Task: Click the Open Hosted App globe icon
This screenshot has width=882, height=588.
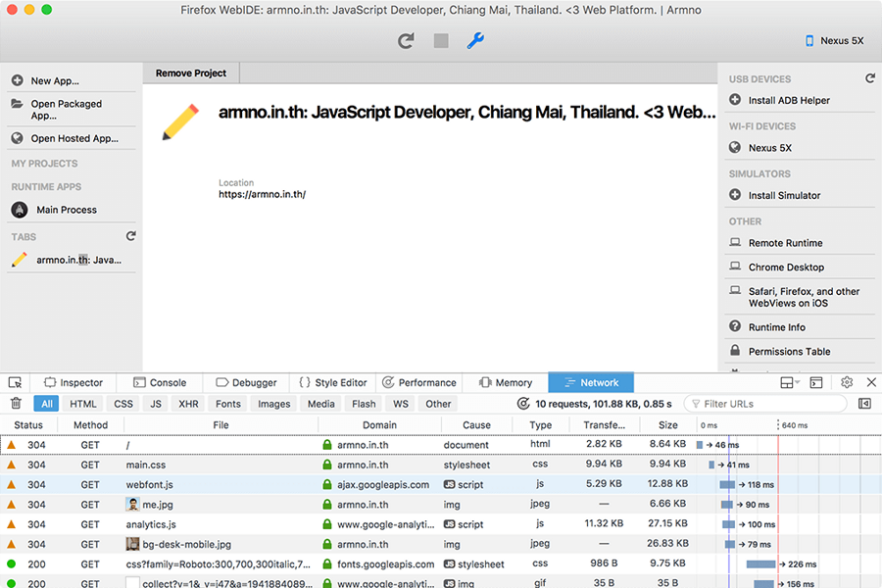Action: tap(18, 138)
